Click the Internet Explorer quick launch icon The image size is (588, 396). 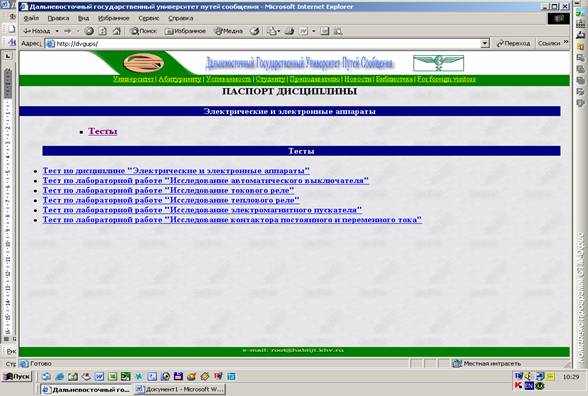(x=60, y=376)
